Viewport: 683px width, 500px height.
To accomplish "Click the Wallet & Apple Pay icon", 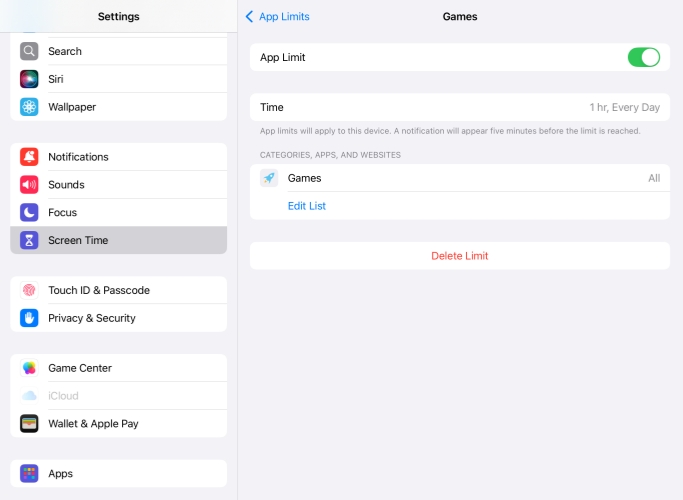I will 29,424.
